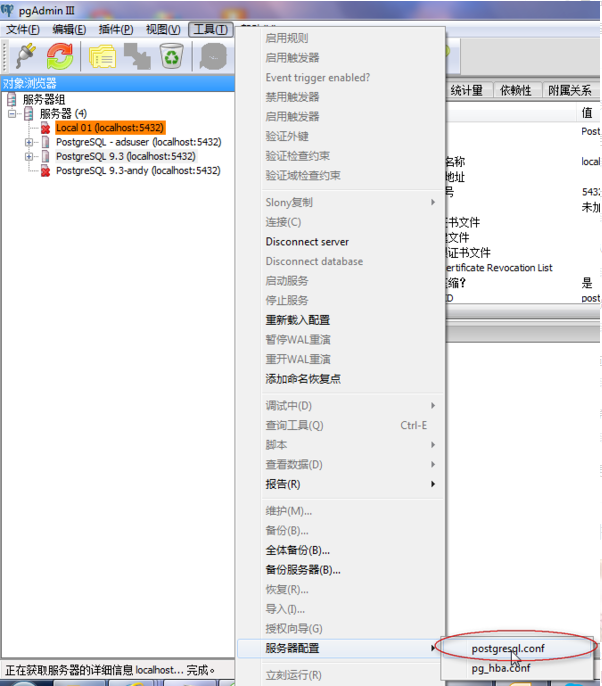Viewport: 602px width, 686px height.
Task: Click the pgAdmin III elephant title icon
Action: pyautogui.click(x=7, y=10)
